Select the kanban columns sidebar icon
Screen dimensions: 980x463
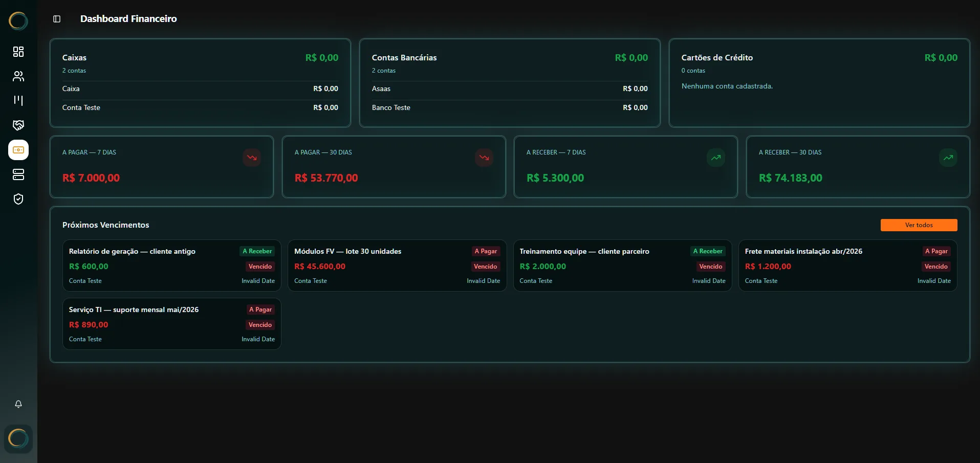(x=18, y=101)
